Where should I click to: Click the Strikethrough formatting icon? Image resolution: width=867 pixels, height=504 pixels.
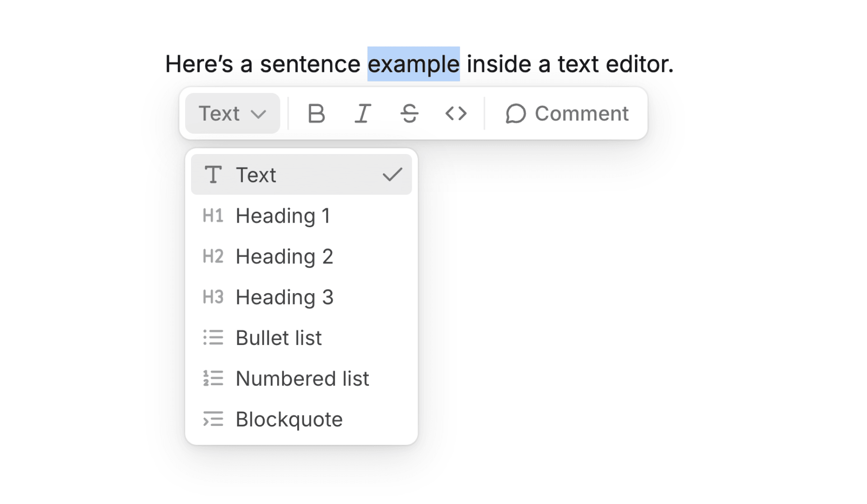[410, 113]
